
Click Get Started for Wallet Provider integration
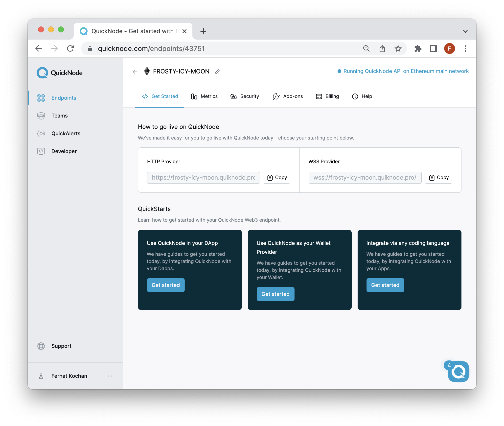275,294
